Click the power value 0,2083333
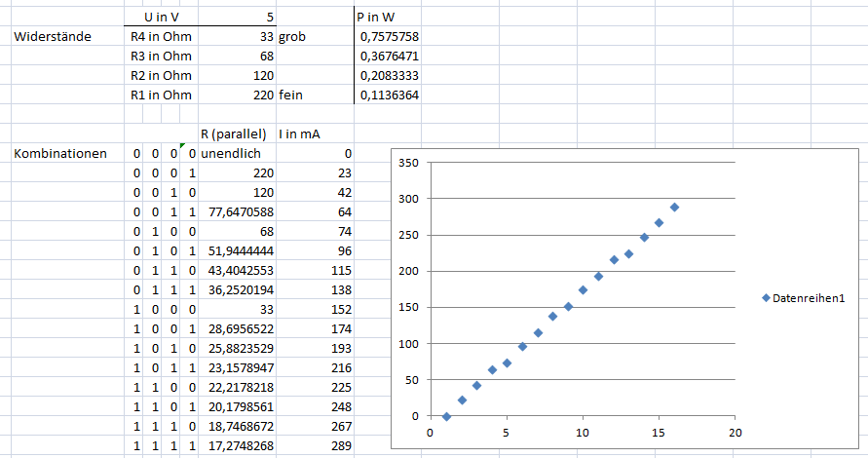Image resolution: width=868 pixels, height=458 pixels. pyautogui.click(x=388, y=75)
